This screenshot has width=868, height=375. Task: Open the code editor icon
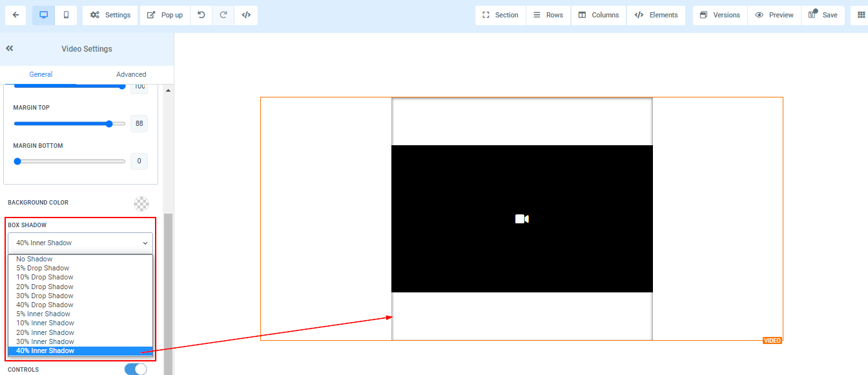click(x=246, y=15)
